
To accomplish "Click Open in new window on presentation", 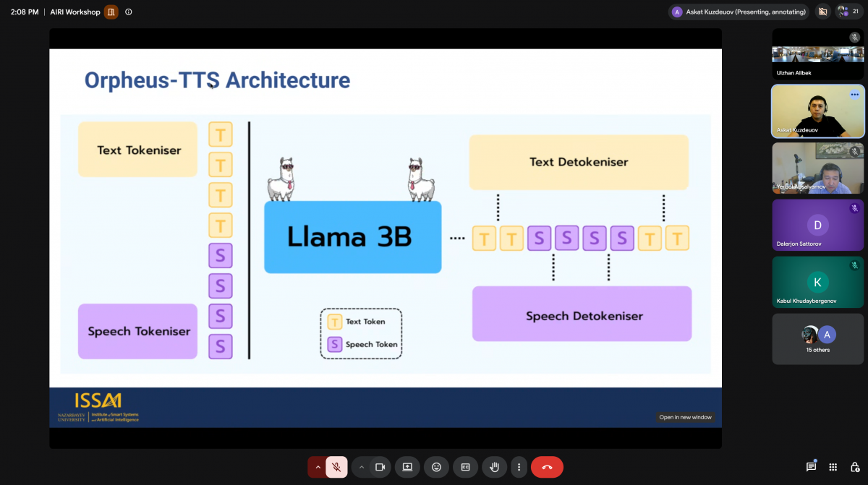I will coord(685,417).
